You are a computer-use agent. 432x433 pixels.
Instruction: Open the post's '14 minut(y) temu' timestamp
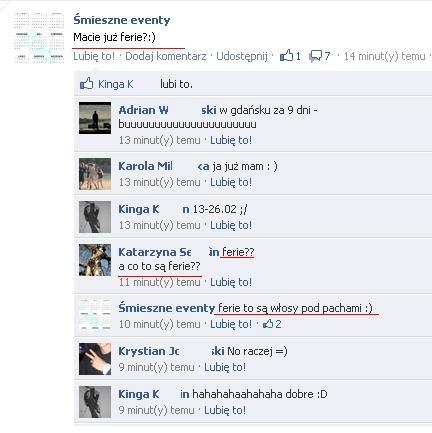(x=385, y=56)
